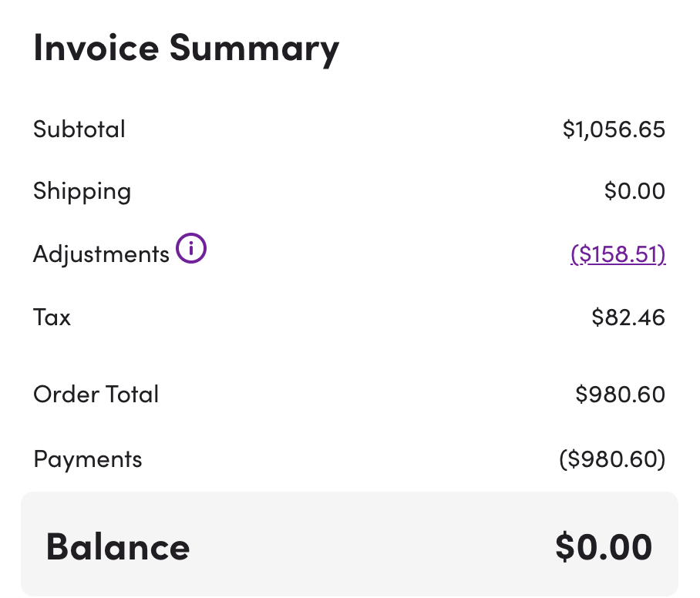Select the Tax label
This screenshot has width=700, height=598.
click(52, 317)
